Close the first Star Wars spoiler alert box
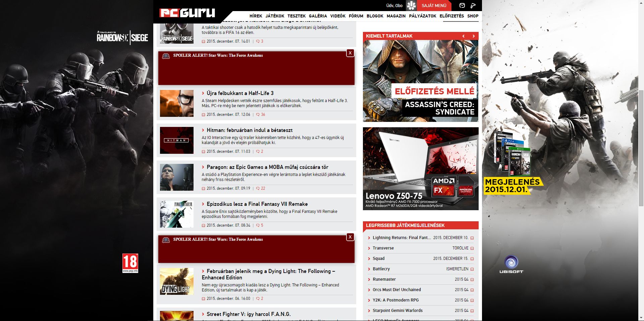This screenshot has width=644, height=321. pyautogui.click(x=350, y=53)
